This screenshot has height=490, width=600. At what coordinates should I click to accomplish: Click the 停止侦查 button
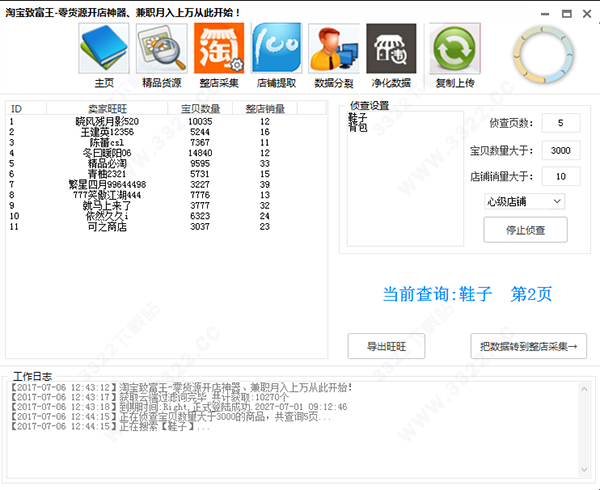(525, 230)
